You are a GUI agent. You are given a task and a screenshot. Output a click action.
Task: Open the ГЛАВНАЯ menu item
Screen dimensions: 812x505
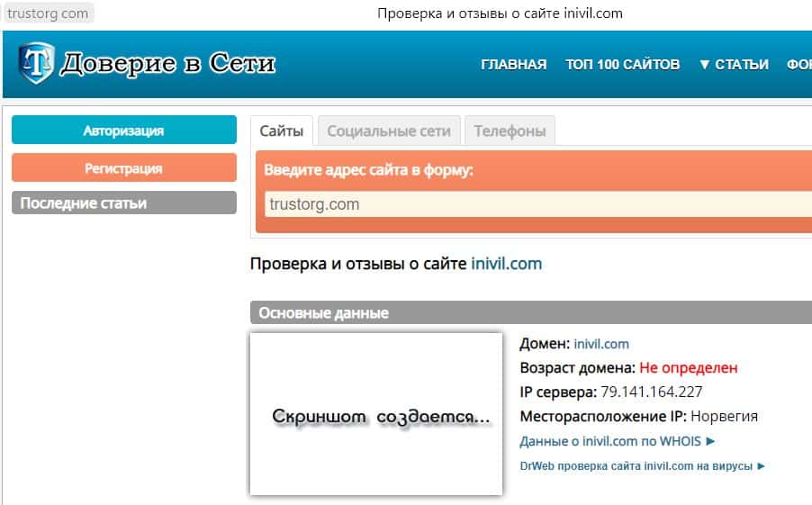(x=513, y=64)
